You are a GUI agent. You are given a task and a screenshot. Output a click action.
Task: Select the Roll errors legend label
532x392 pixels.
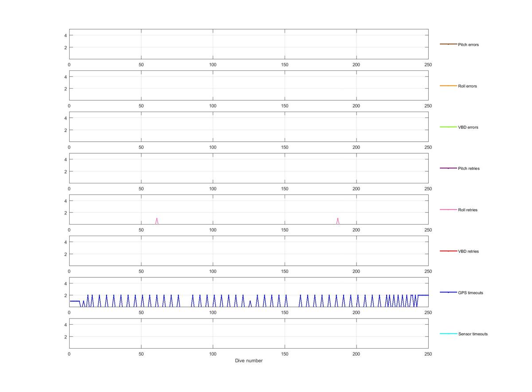[467, 86]
